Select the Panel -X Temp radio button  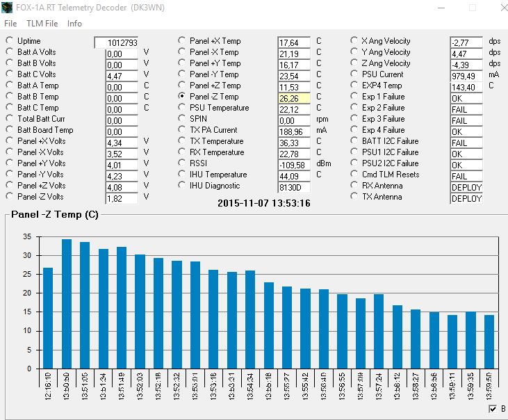click(182, 51)
